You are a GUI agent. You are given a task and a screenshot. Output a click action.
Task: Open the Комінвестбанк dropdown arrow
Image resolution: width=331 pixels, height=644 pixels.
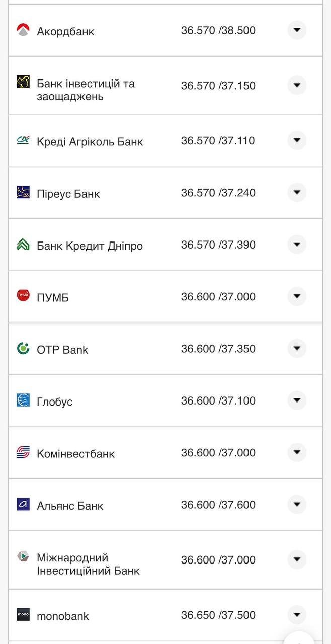(297, 452)
